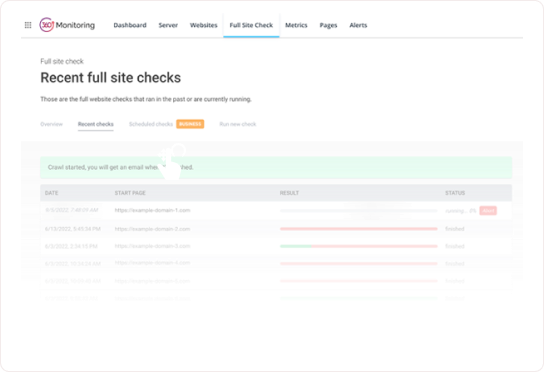Viewport: 544px width, 372px height.
Task: Open the Websites nav item
Action: (203, 25)
